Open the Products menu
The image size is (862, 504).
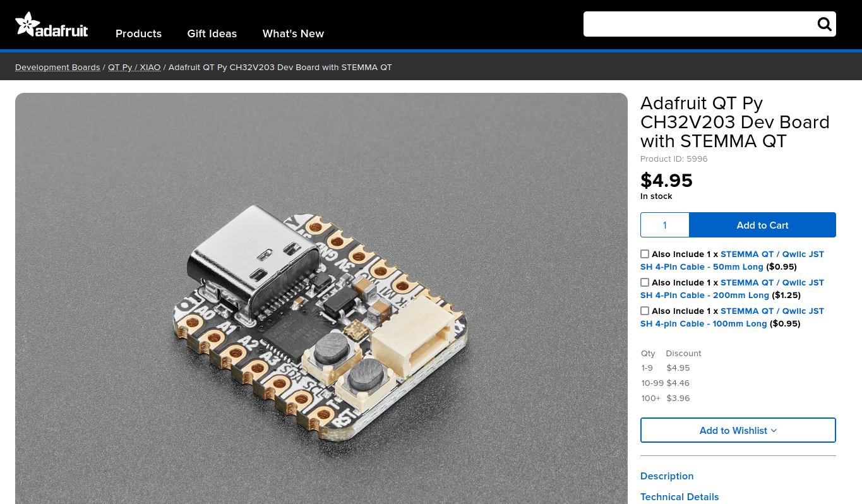tap(138, 33)
